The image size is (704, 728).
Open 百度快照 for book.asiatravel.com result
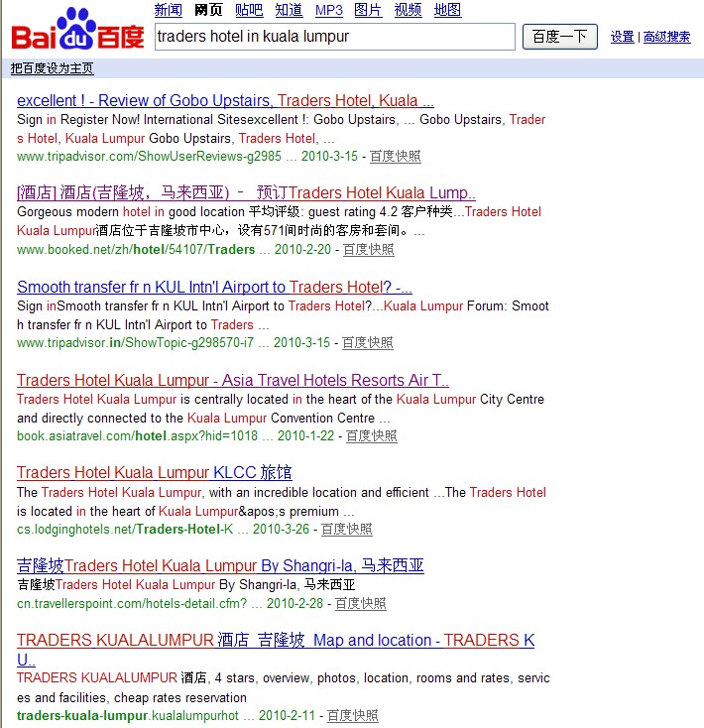coord(371,436)
